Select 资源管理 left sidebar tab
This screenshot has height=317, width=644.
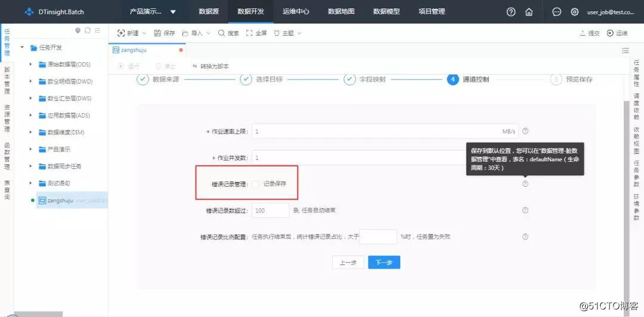(x=7, y=118)
